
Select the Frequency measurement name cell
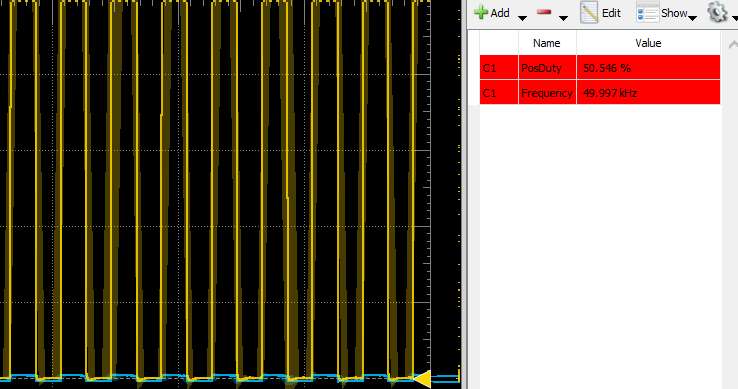(x=547, y=93)
